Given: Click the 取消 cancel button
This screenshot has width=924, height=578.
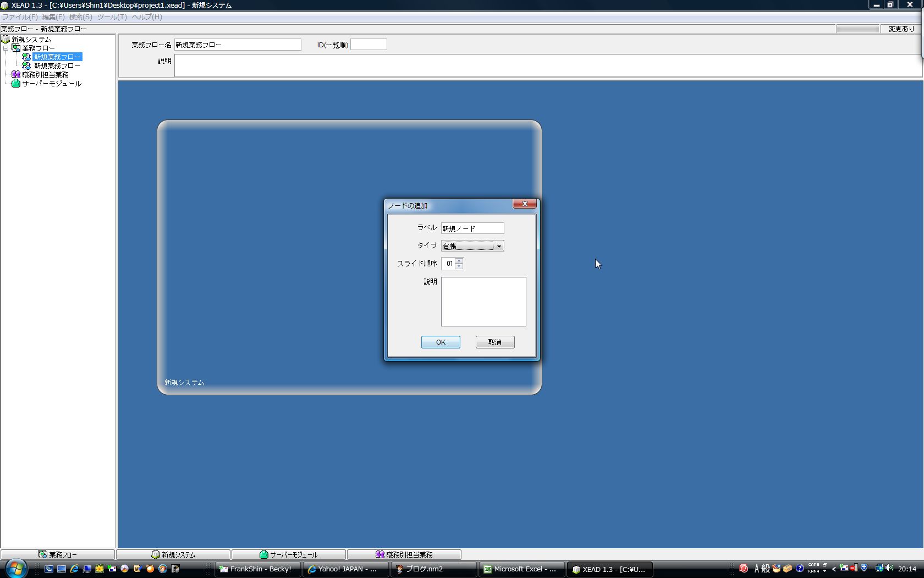Looking at the screenshot, I should pos(495,342).
